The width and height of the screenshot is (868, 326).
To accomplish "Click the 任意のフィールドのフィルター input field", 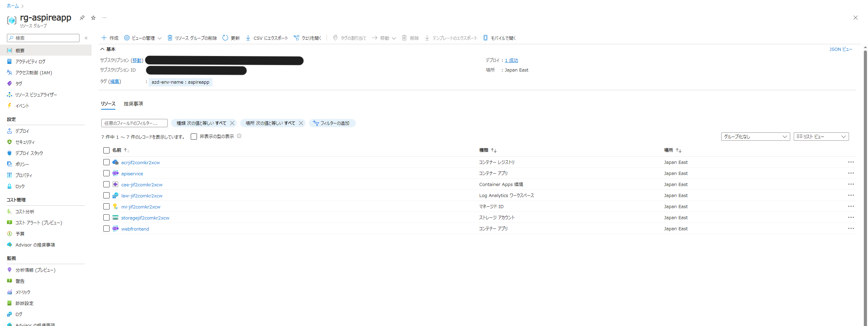I will tap(134, 123).
